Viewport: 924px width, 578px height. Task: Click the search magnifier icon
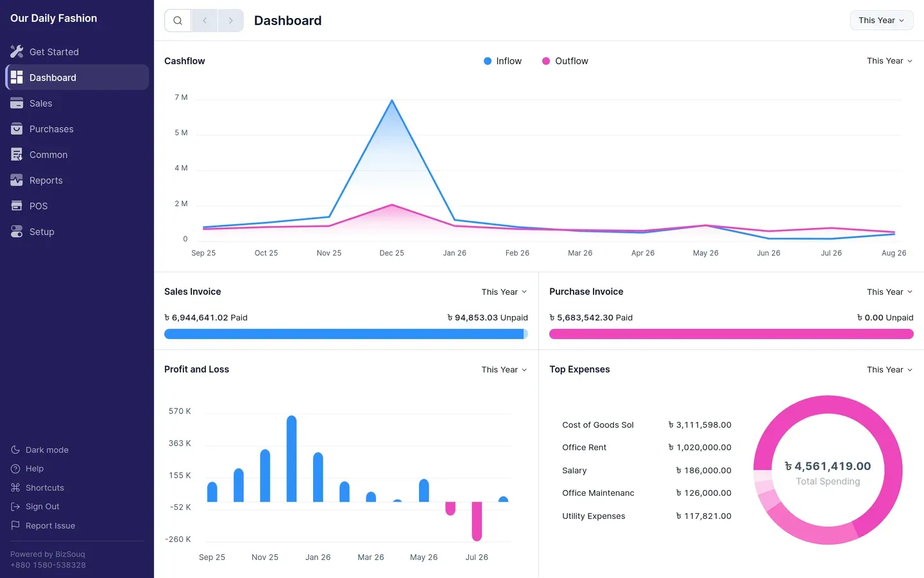[178, 21]
